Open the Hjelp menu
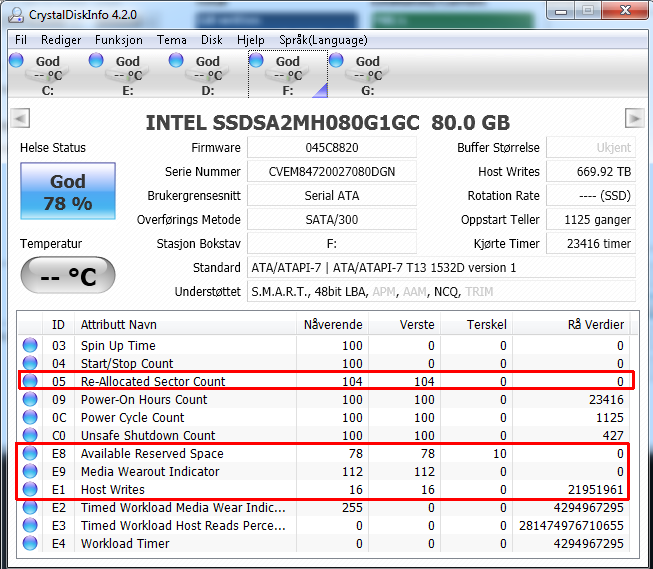Image resolution: width=653 pixels, height=569 pixels. point(251,40)
